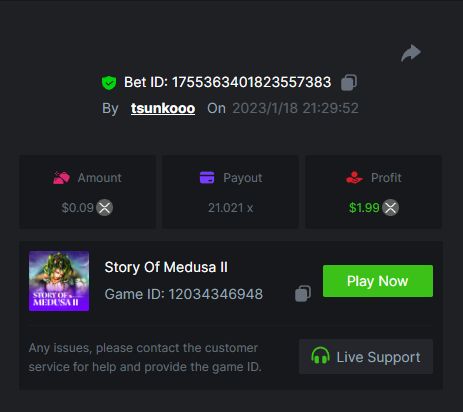This screenshot has height=412, width=463.
Task: Click the XRP coin beside $0.09
Action: coord(105,208)
